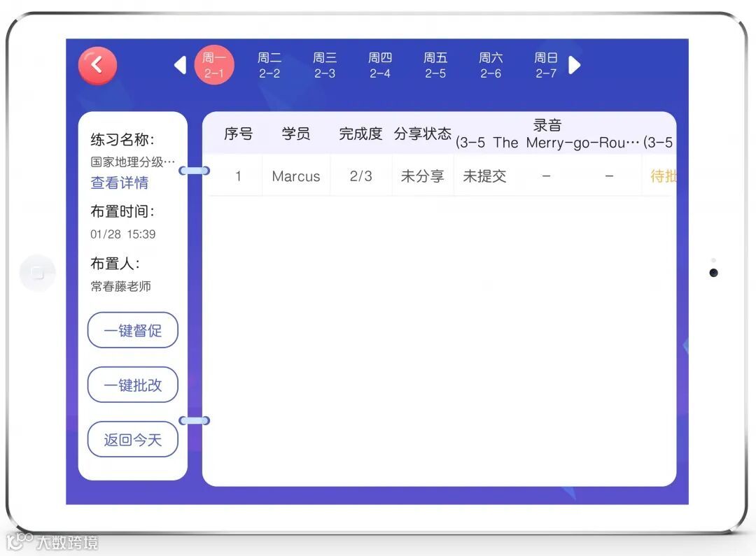Click the 01/28 15:39 assigned time
Image resolution: width=756 pixels, height=556 pixels.
(123, 234)
